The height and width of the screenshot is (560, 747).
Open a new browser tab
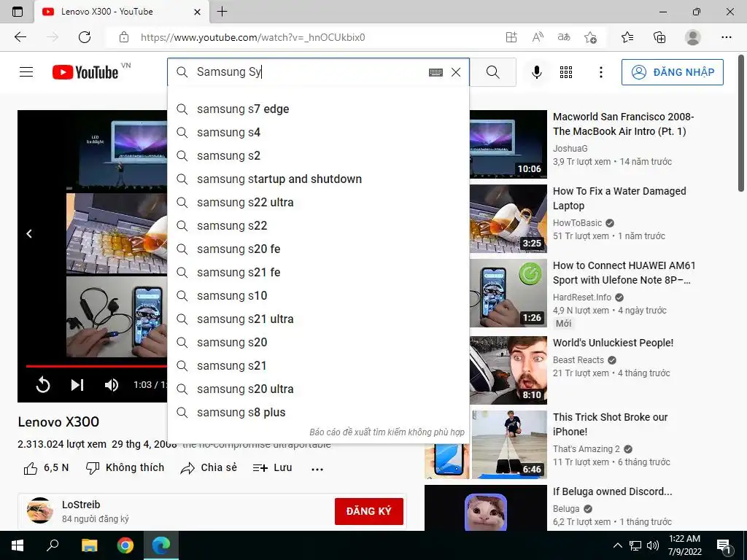click(222, 12)
